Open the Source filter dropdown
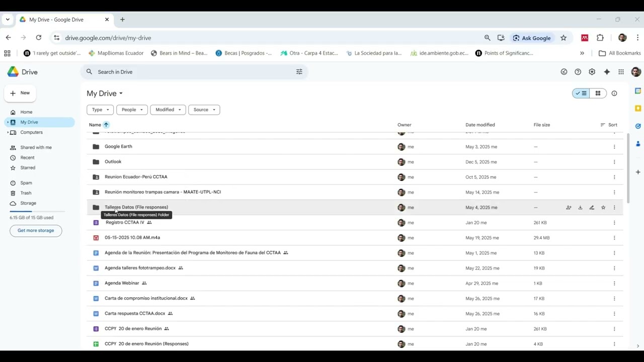Viewport: 644px width, 362px height. pyautogui.click(x=204, y=110)
